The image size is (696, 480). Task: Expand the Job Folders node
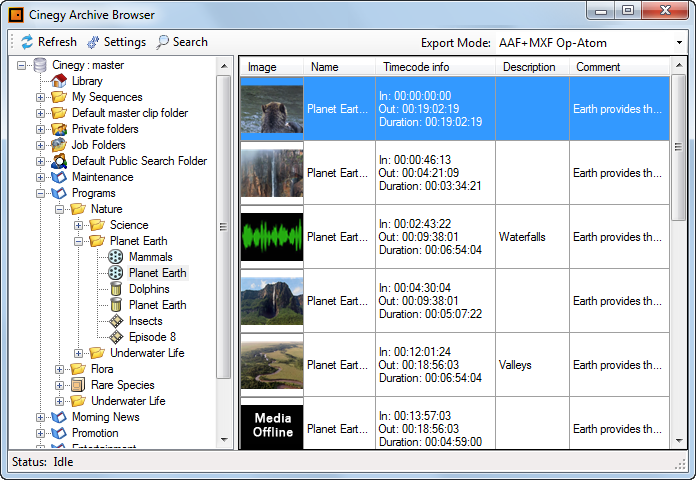pos(40,145)
